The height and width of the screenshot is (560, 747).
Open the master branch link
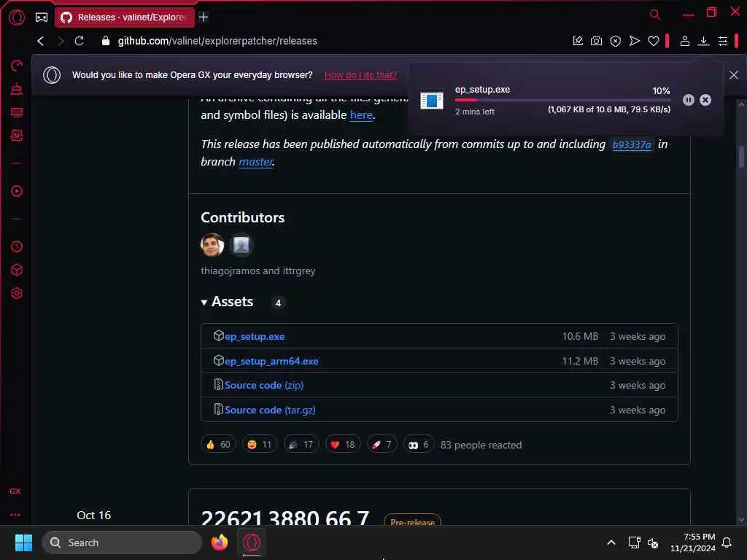(x=255, y=162)
